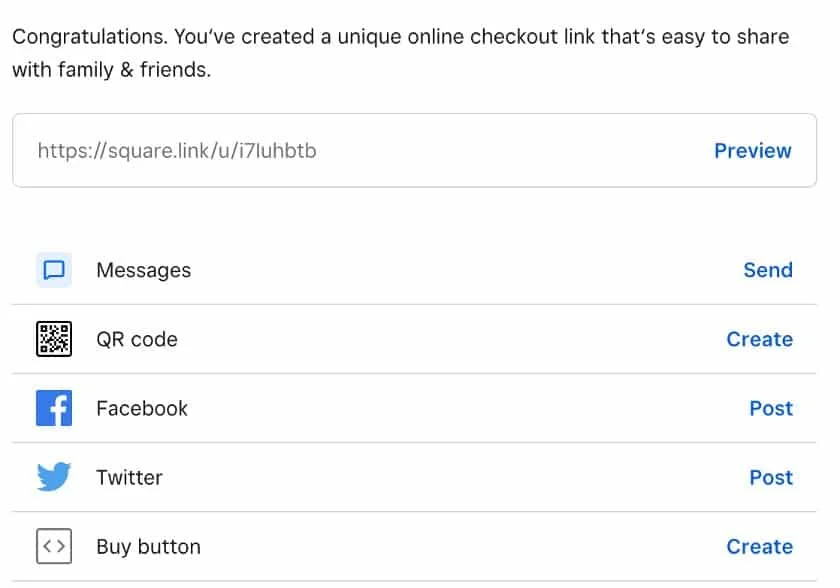Click the Twitter bird icon

pyautogui.click(x=54, y=477)
